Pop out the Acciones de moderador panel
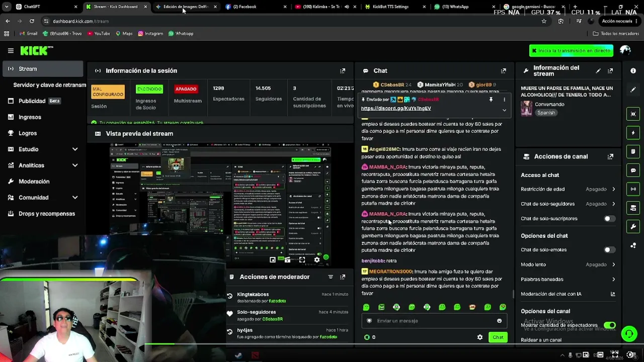 click(x=343, y=277)
